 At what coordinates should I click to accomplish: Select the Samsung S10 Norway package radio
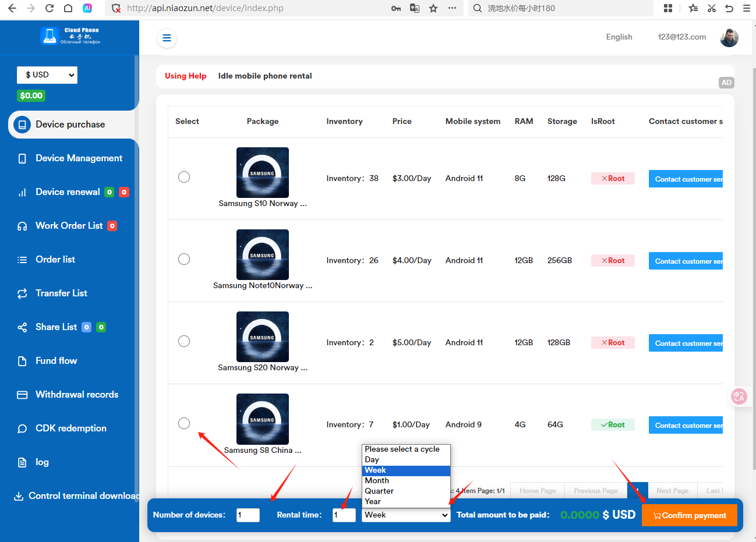click(x=184, y=177)
